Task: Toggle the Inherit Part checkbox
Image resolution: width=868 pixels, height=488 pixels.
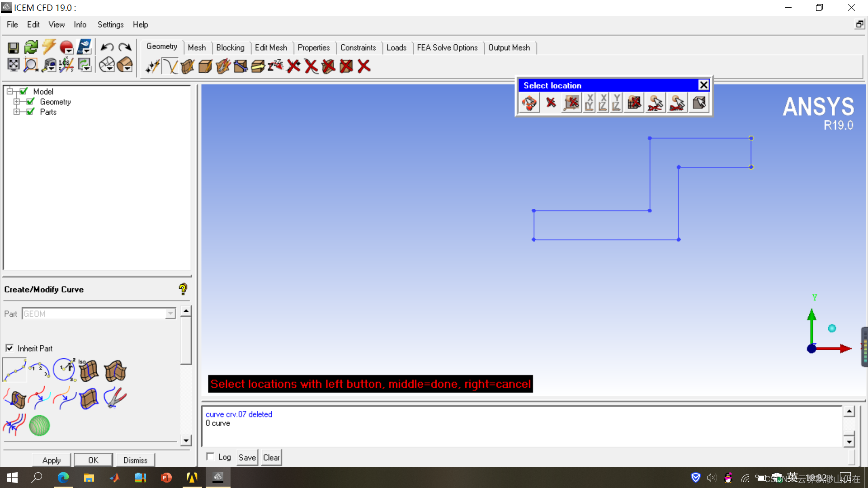Action: pyautogui.click(x=9, y=348)
